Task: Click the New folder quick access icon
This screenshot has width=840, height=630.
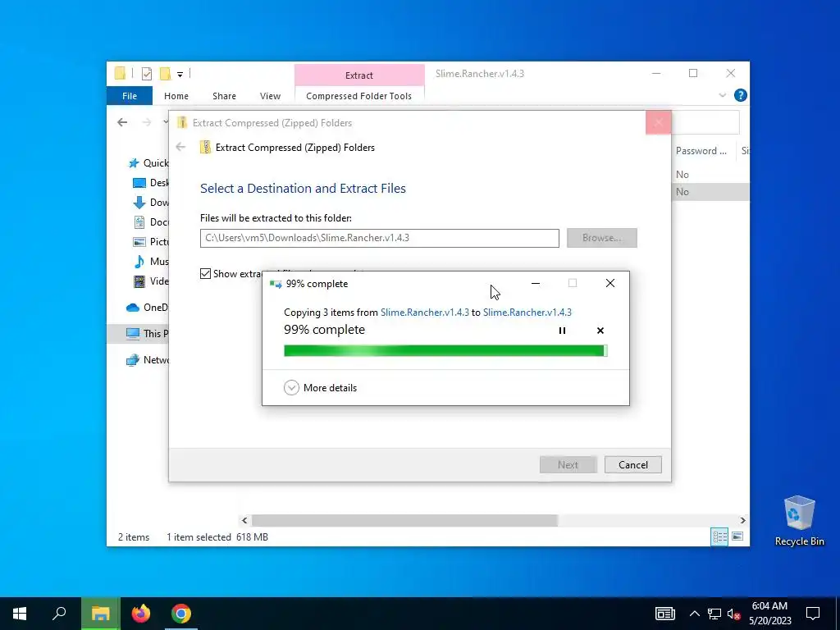Action: tap(165, 74)
